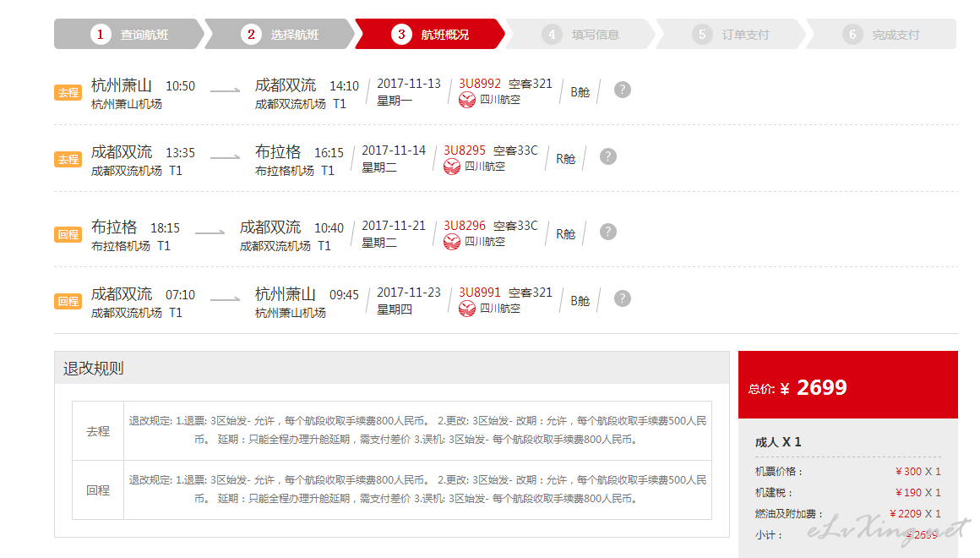Image resolution: width=980 pixels, height=558 pixels.
Task: Click 成人 X 1 passenger label
Action: 778,442
